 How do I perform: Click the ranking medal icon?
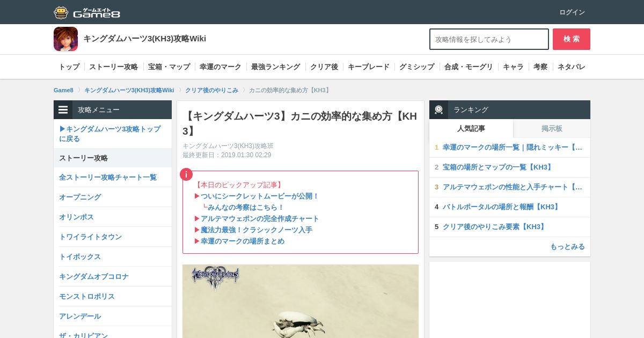point(439,109)
